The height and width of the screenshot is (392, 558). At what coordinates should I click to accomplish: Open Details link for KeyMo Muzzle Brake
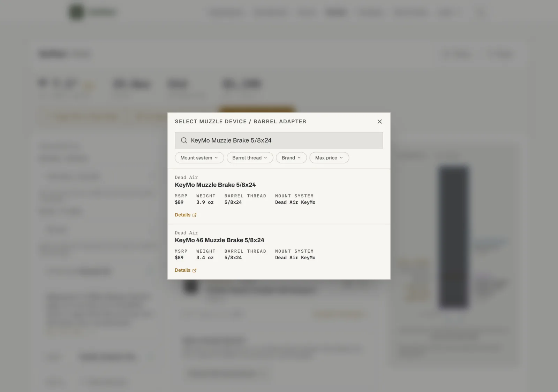[x=186, y=215]
